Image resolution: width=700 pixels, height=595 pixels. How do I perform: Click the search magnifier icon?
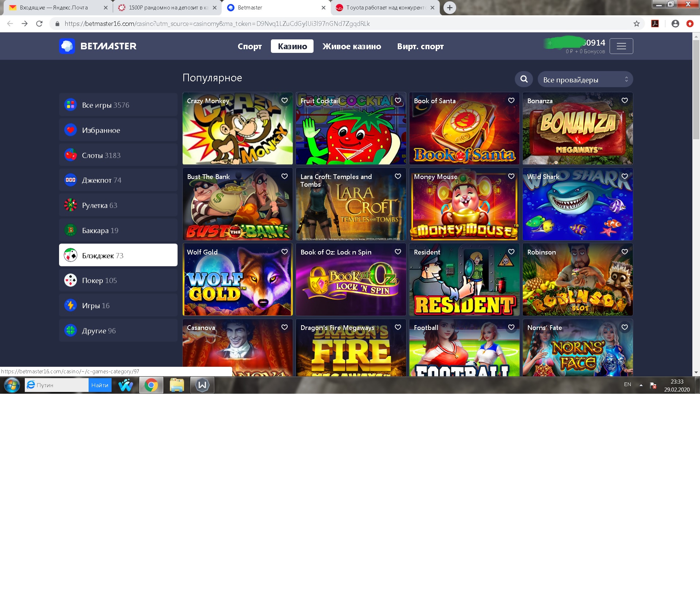[x=524, y=79]
